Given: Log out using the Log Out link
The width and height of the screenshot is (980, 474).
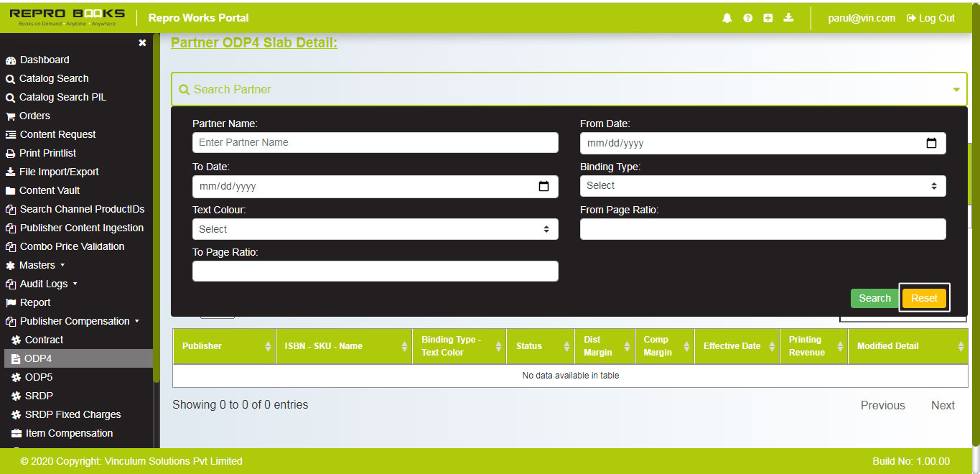Looking at the screenshot, I should (x=930, y=18).
